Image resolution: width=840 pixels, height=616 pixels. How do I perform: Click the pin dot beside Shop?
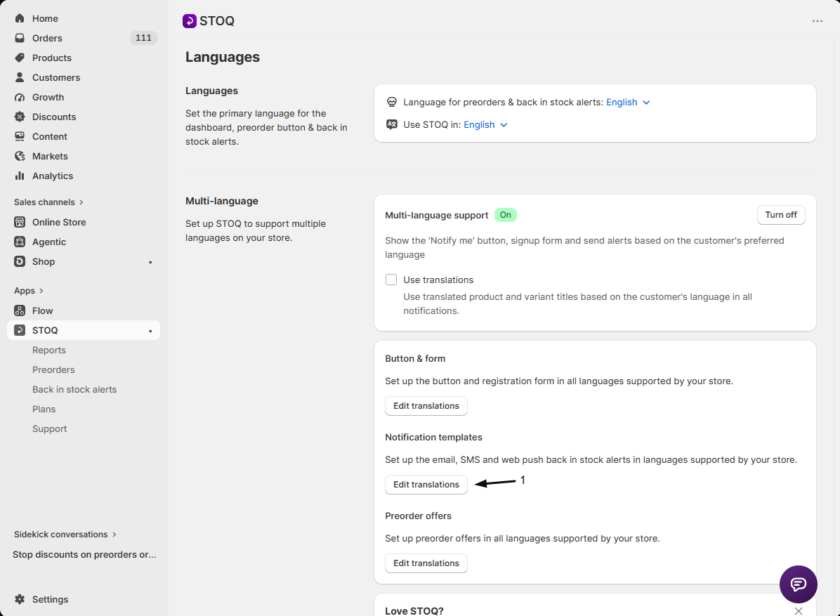click(x=150, y=262)
